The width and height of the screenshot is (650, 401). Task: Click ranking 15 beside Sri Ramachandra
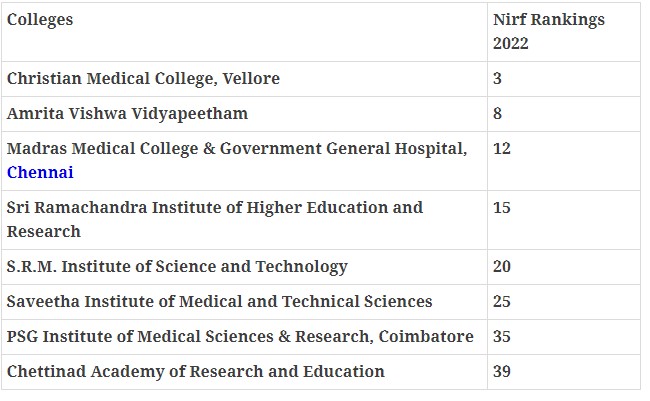[502, 207]
